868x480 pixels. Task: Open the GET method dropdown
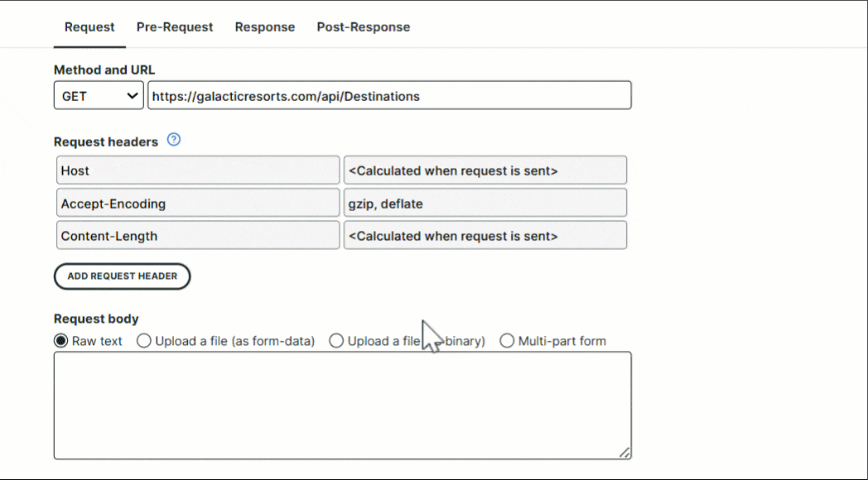tap(99, 96)
